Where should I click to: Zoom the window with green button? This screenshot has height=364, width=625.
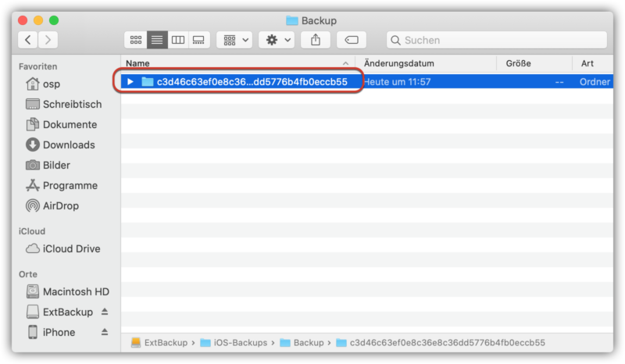(x=54, y=20)
